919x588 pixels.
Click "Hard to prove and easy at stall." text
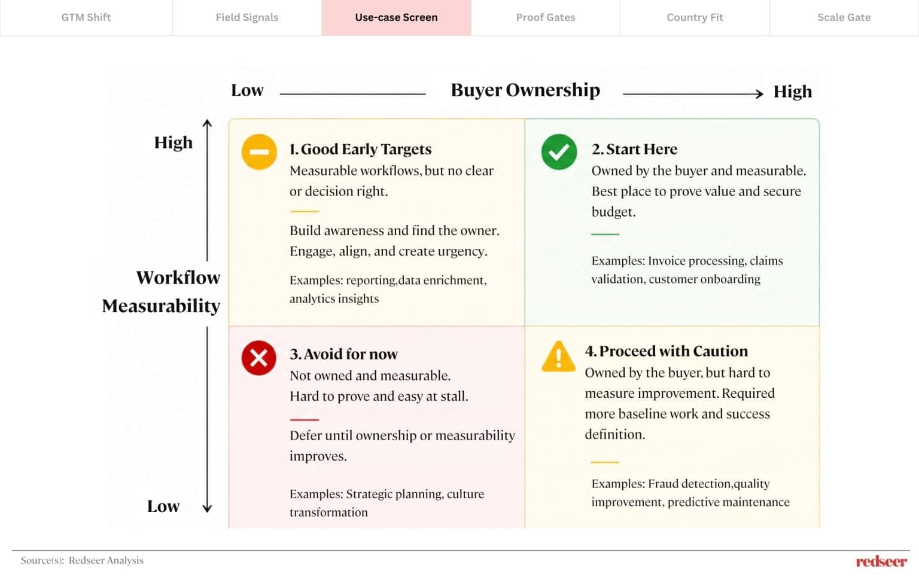point(379,396)
